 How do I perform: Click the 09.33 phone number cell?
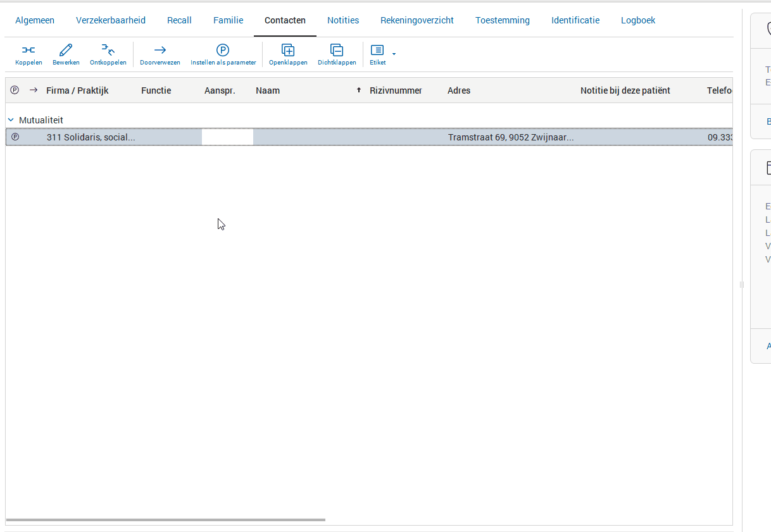tap(720, 137)
